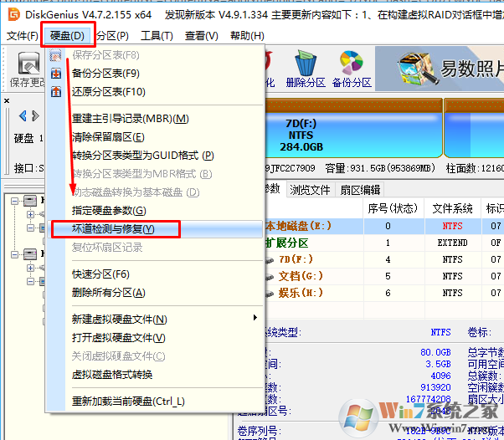Click the 容量:931.5GB(953869MB) disk info text
The height and width of the screenshot is (440, 504).
tap(379, 168)
